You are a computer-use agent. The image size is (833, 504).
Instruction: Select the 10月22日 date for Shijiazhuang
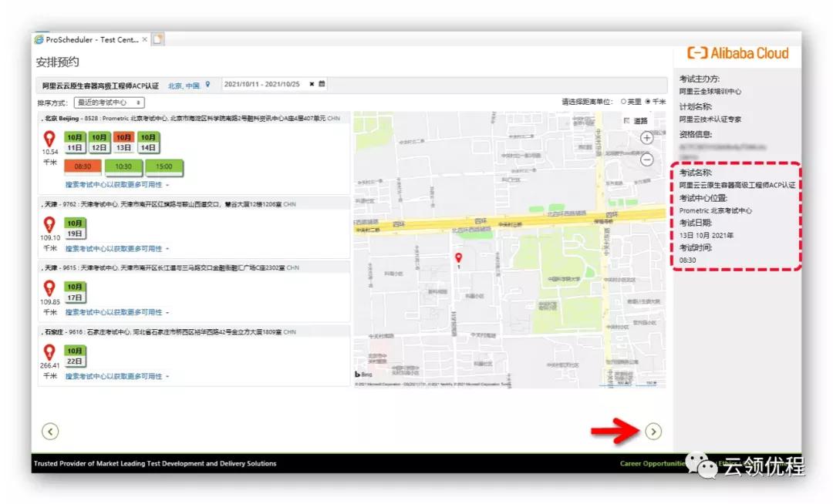(x=74, y=356)
